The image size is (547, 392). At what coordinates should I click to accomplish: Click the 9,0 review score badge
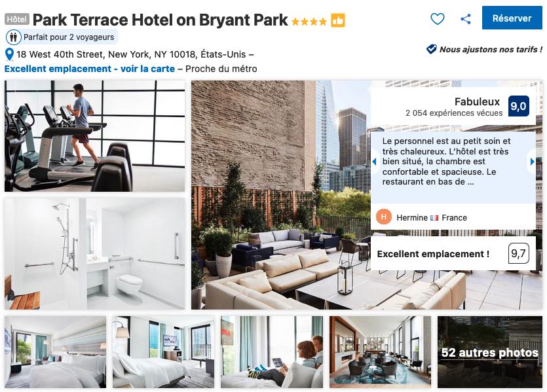coord(518,106)
